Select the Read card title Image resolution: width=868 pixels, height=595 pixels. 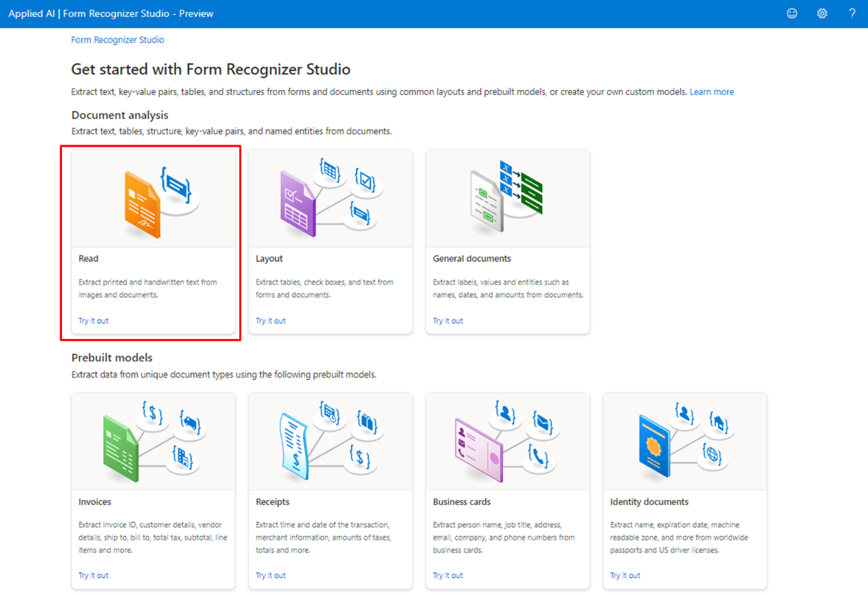click(x=88, y=259)
